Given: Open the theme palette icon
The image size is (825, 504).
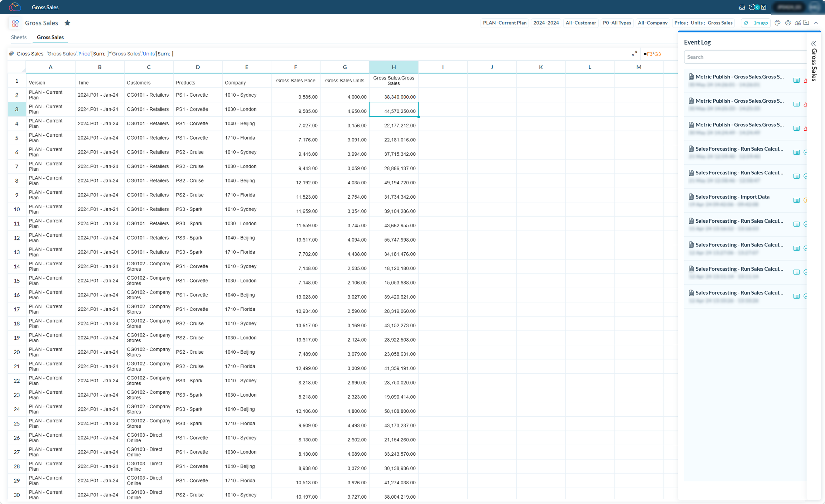Looking at the screenshot, I should [x=777, y=23].
